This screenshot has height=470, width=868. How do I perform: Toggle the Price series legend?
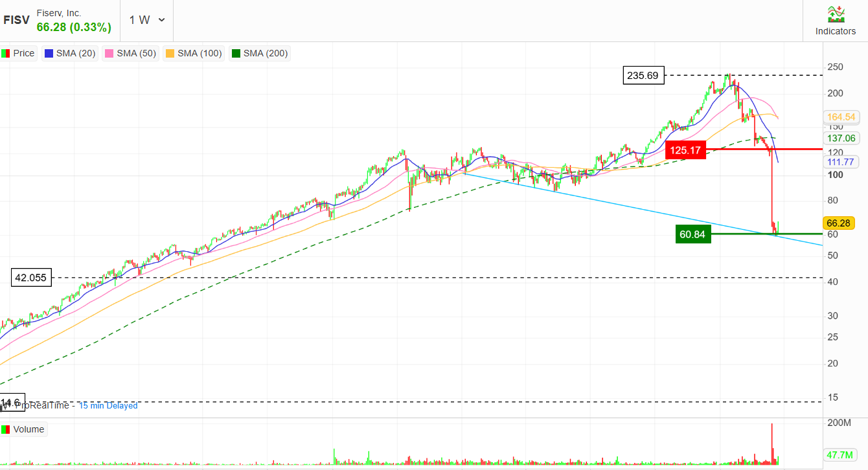(18, 53)
